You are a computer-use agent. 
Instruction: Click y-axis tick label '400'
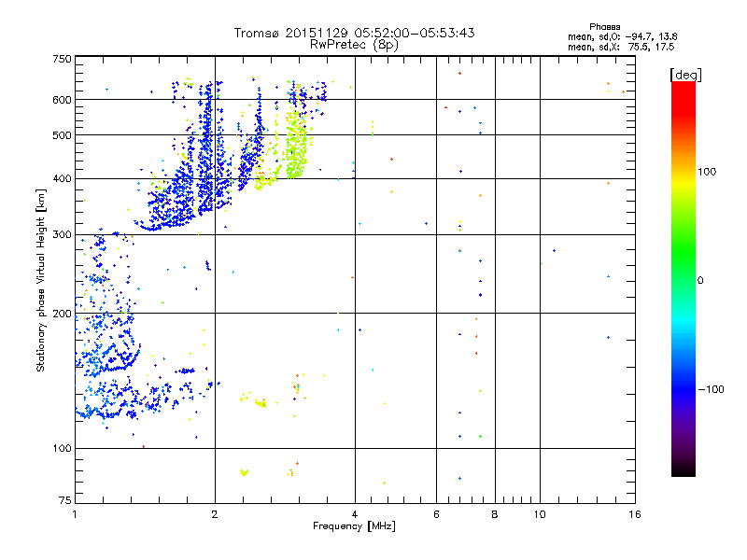click(x=62, y=179)
